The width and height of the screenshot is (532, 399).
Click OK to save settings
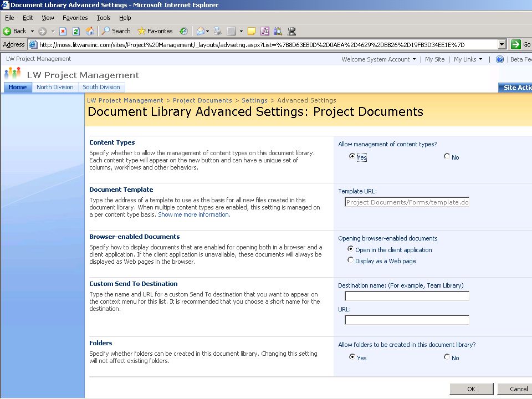471,389
